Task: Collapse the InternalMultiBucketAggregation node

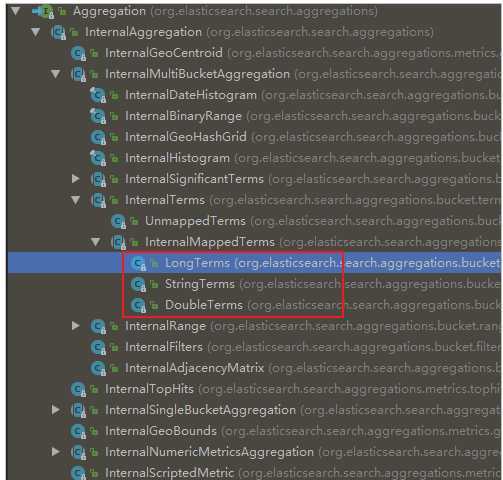Action: point(56,74)
